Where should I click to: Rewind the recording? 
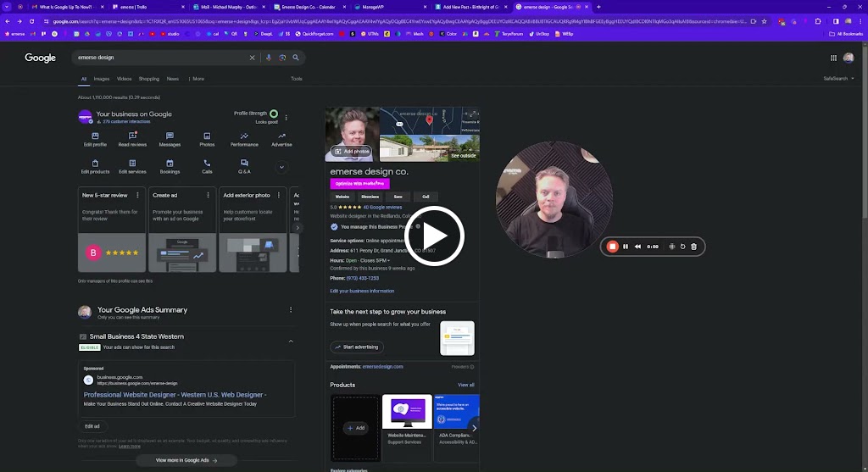click(637, 247)
